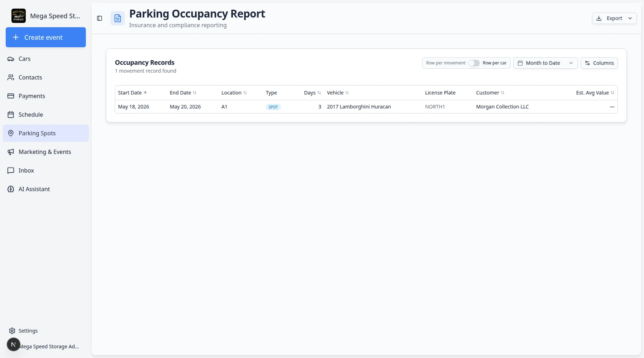This screenshot has width=644, height=358.
Task: Navigate to Schedule
Action: 46,115
